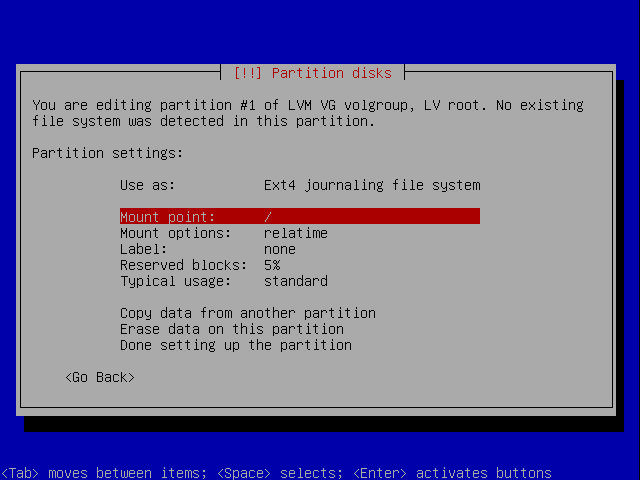Click the 'none' label value
The image size is (640, 480).
click(279, 249)
